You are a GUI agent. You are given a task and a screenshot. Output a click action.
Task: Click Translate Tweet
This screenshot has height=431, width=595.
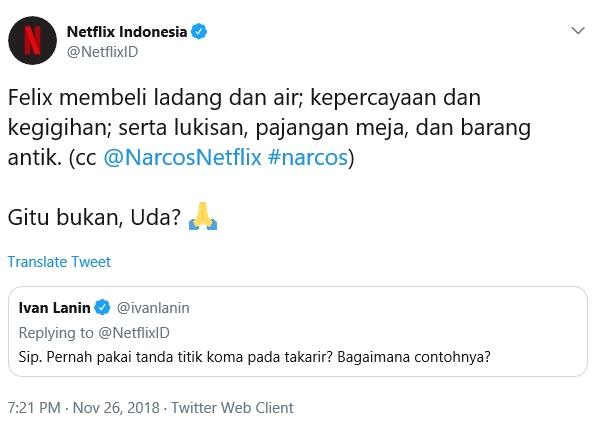[x=59, y=262]
